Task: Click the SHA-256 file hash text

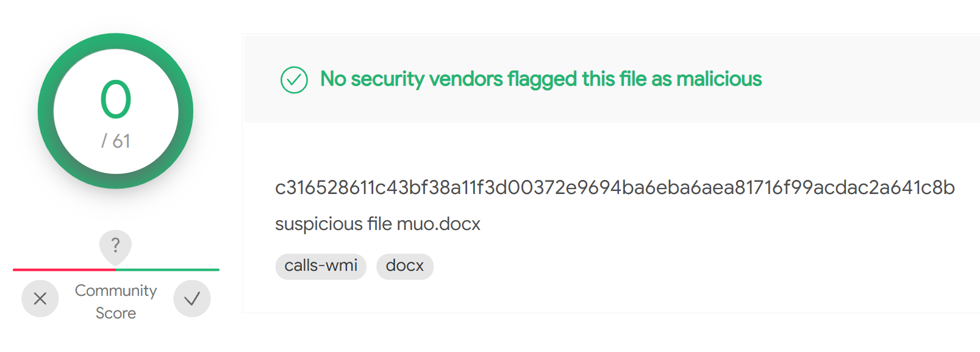Action: pyautogui.click(x=615, y=187)
